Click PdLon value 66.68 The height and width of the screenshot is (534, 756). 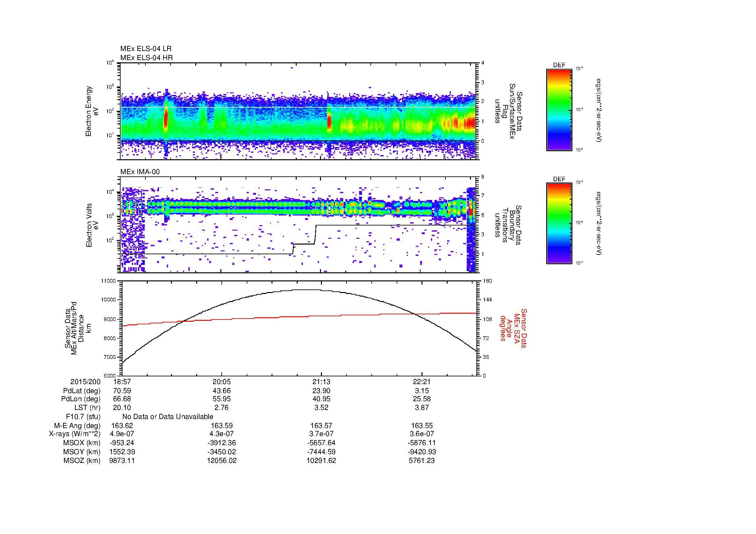pyautogui.click(x=122, y=399)
